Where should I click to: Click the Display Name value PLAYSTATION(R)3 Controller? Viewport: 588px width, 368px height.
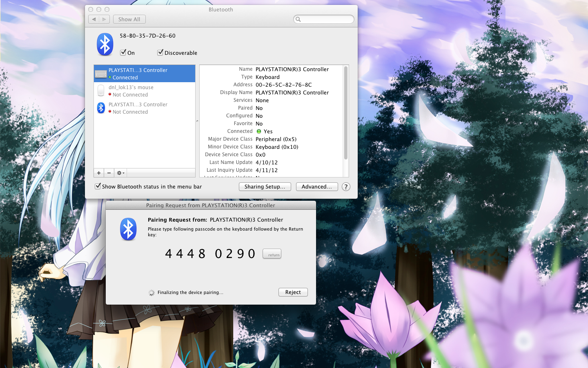point(292,92)
